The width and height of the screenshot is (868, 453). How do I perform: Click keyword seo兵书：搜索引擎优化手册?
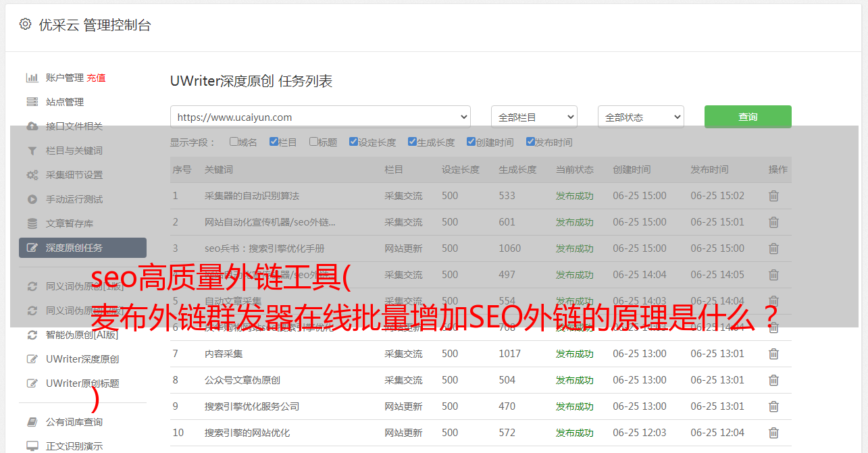coord(265,248)
